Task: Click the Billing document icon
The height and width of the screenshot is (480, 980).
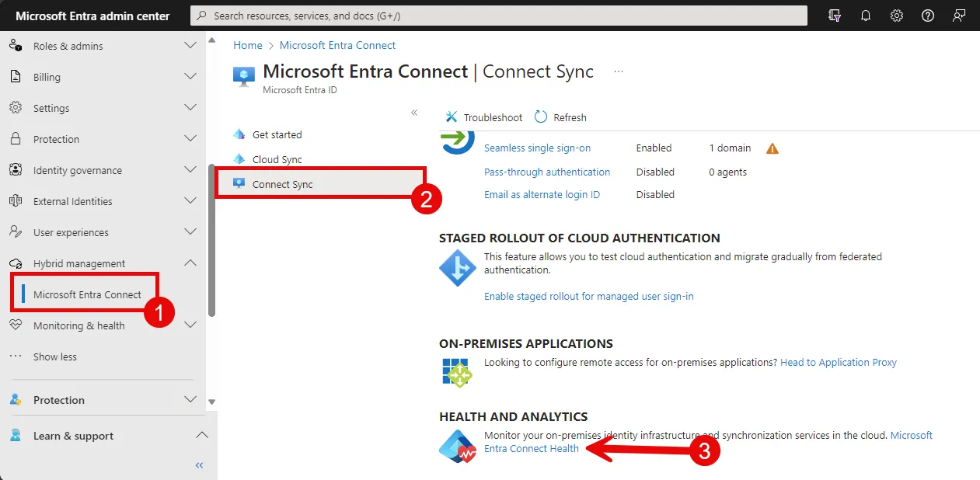Action: [16, 77]
